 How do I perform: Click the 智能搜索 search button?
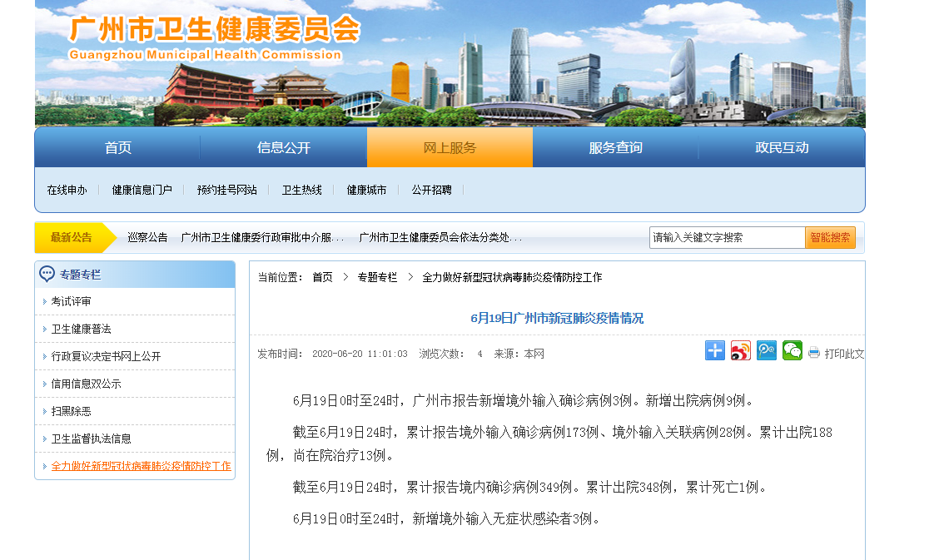(831, 238)
